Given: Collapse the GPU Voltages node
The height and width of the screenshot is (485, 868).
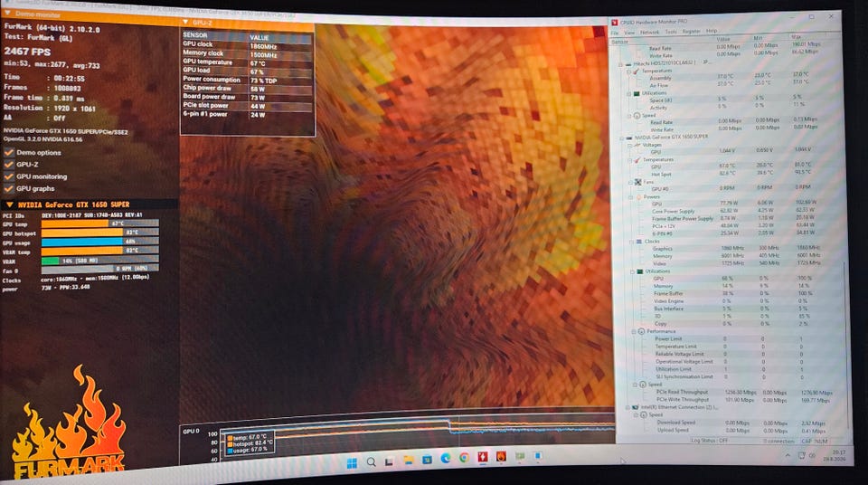Looking at the screenshot, I should click(x=630, y=145).
